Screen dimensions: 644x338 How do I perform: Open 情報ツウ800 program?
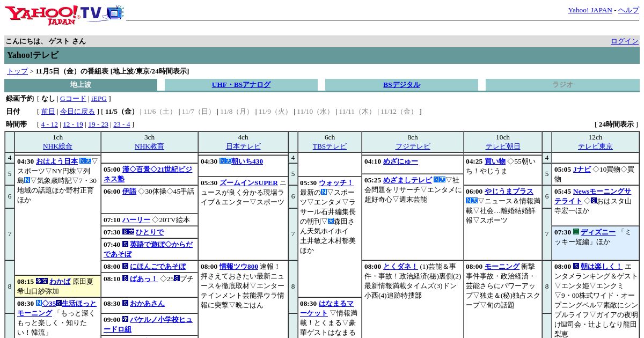(239, 267)
